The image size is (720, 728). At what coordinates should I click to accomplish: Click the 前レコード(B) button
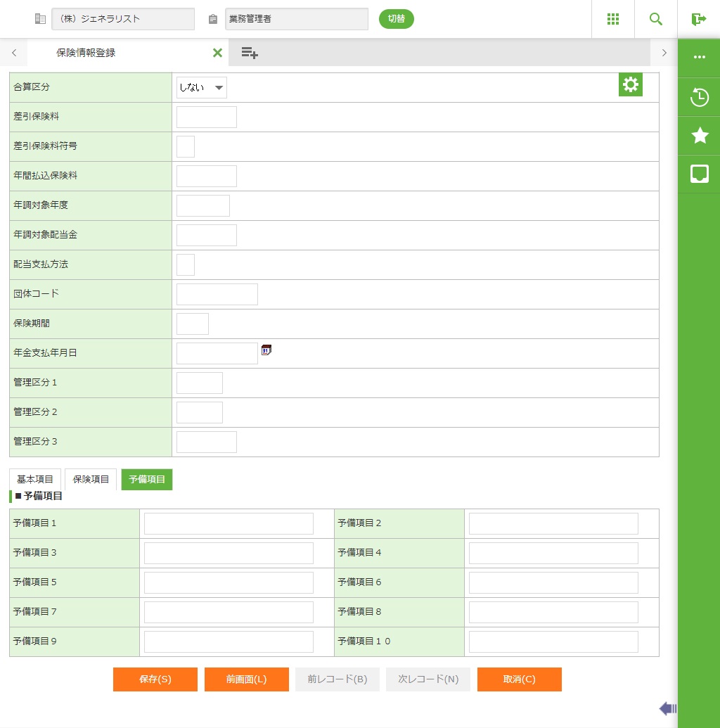pos(337,679)
